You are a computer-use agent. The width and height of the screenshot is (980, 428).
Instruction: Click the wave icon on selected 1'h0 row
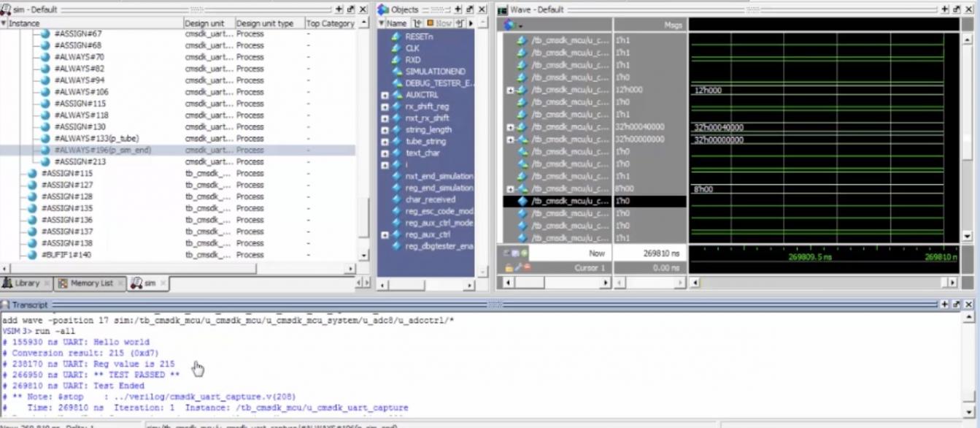(x=522, y=201)
